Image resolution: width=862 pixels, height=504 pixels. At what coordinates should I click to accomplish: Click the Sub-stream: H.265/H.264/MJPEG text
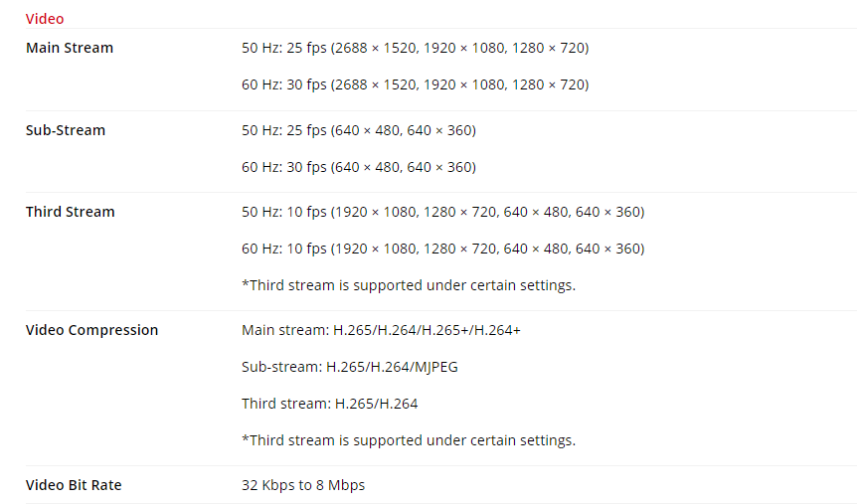coord(349,367)
